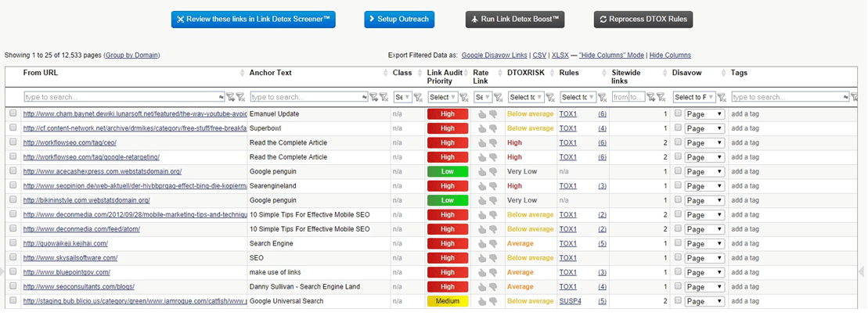Check the row checkbox for guowaikeji.kejihai.com

[x=13, y=243]
